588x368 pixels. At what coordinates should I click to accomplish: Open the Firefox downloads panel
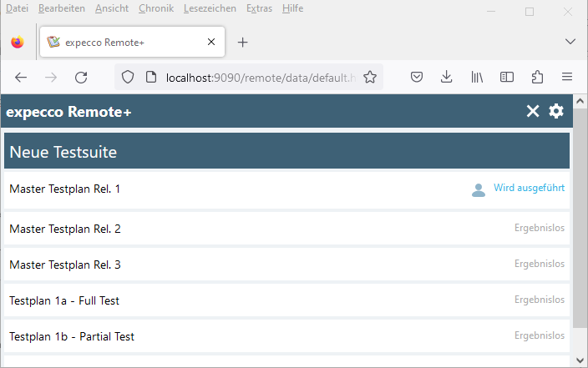(x=447, y=77)
